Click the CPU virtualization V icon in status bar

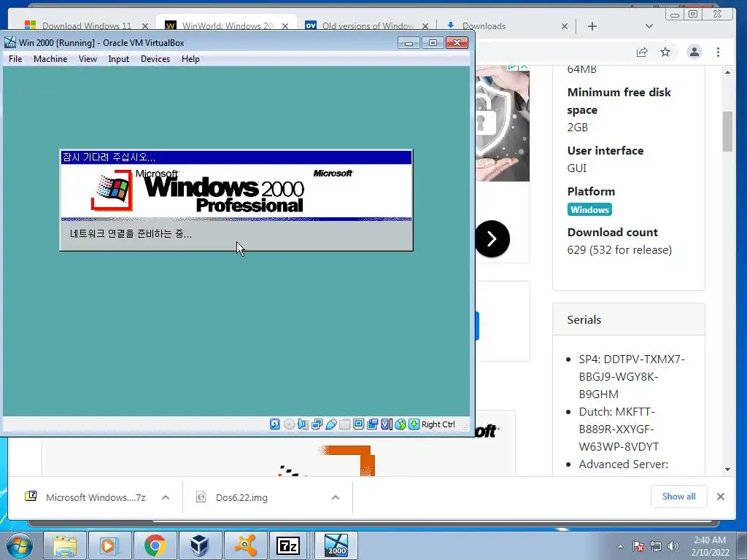387,424
